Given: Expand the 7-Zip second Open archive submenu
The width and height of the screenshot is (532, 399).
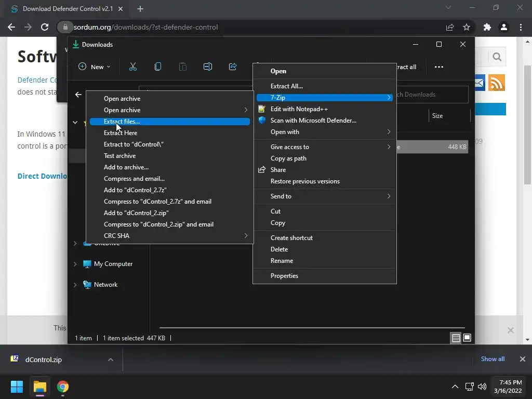Looking at the screenshot, I should point(170,110).
